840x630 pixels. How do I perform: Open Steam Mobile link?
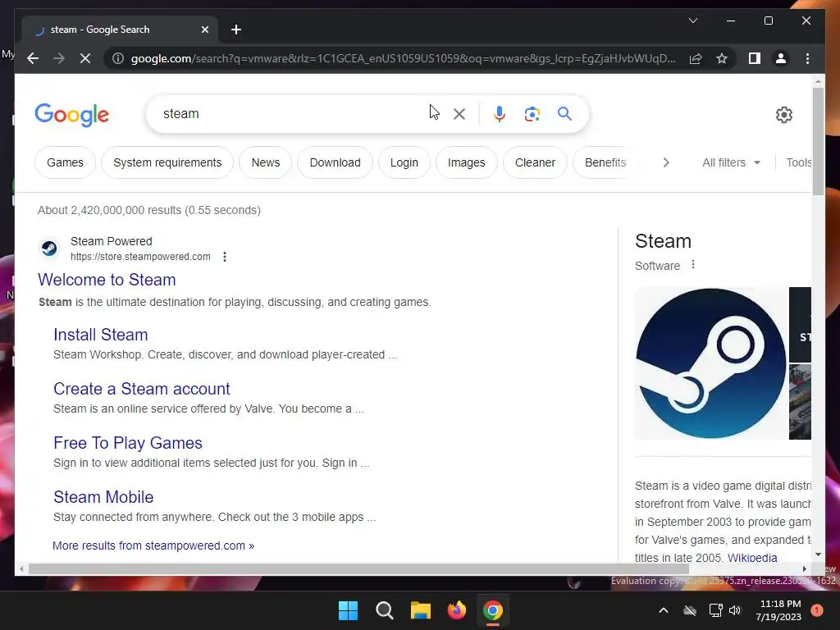pos(103,497)
